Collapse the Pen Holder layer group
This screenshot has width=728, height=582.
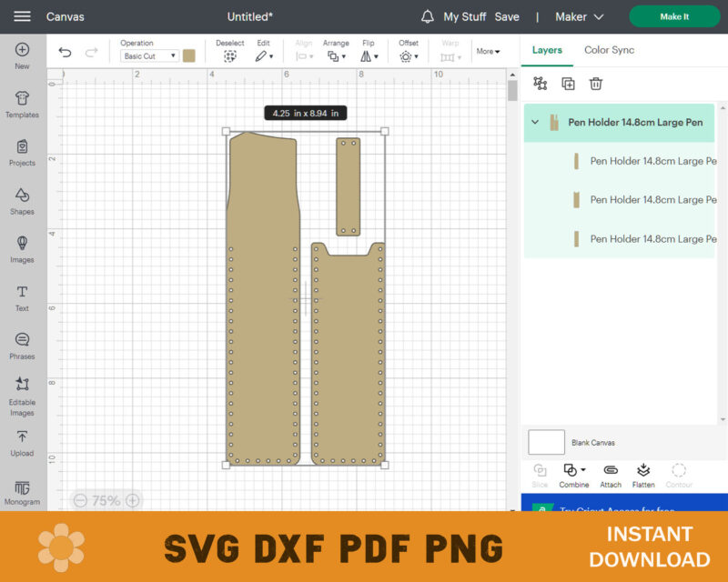[x=535, y=123]
